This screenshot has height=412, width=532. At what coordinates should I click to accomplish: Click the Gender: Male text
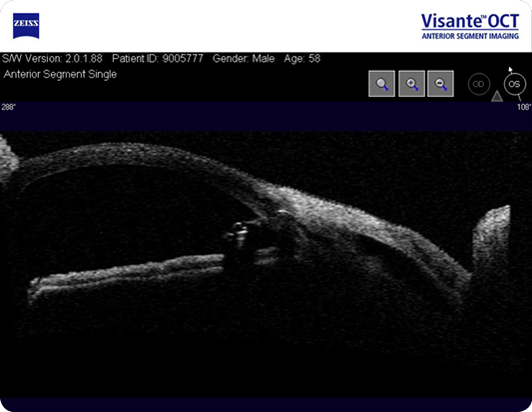click(244, 58)
